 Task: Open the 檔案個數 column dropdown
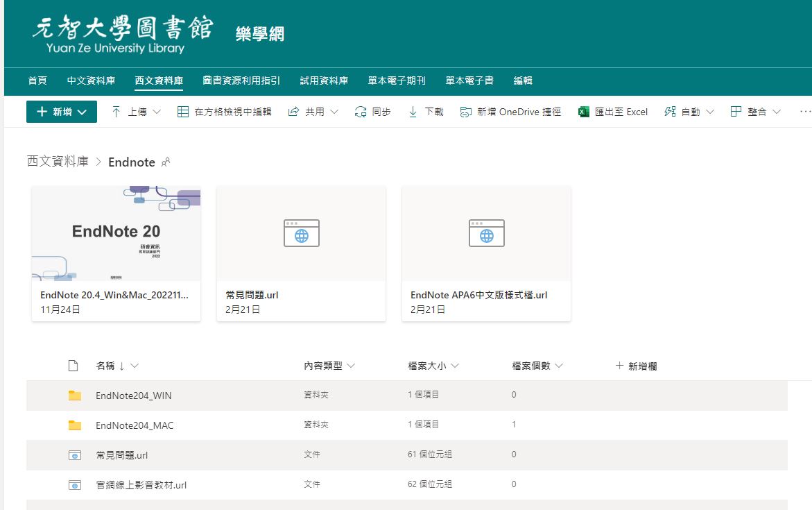pos(559,366)
